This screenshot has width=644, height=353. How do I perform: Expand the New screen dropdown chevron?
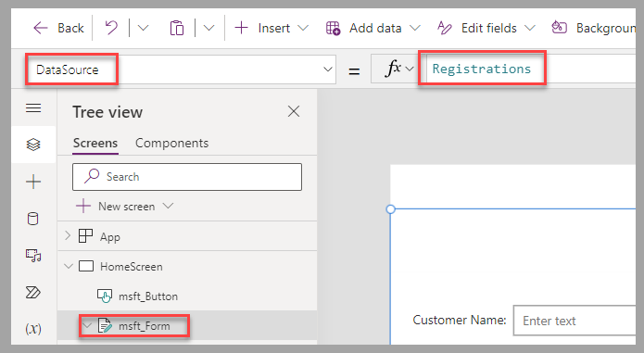point(168,206)
